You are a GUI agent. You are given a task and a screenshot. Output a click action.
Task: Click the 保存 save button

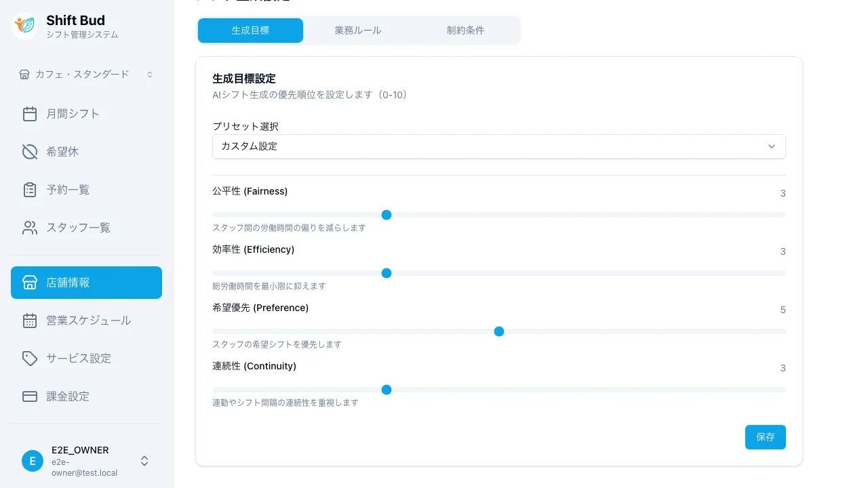(x=766, y=437)
